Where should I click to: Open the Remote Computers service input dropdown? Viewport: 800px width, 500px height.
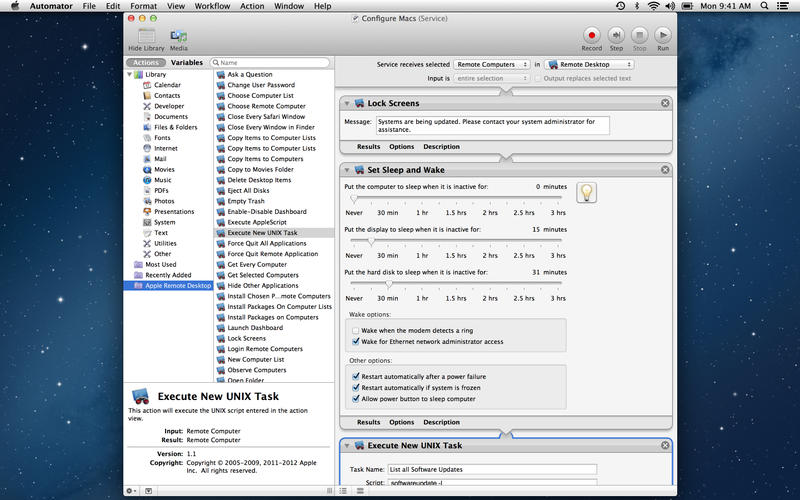point(492,64)
